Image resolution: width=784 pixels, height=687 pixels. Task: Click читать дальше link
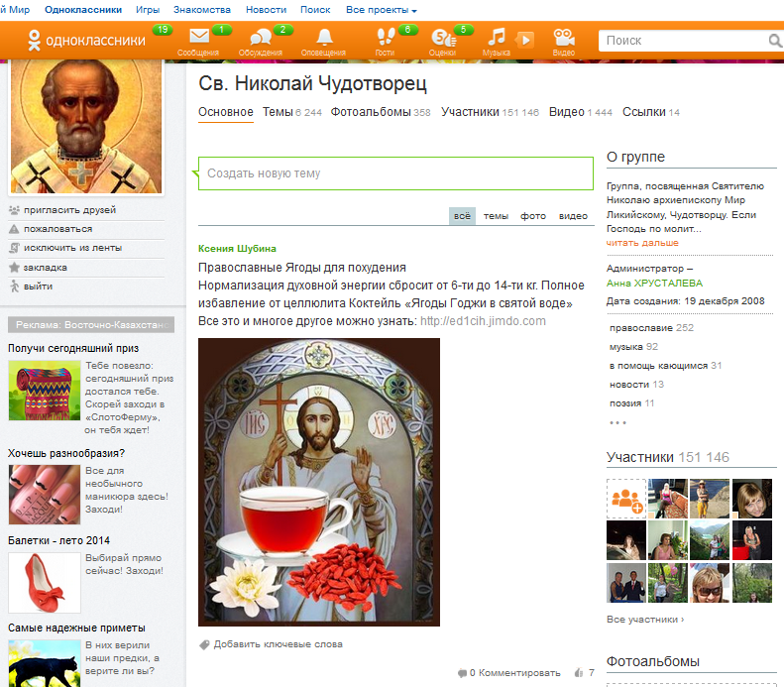click(x=642, y=243)
